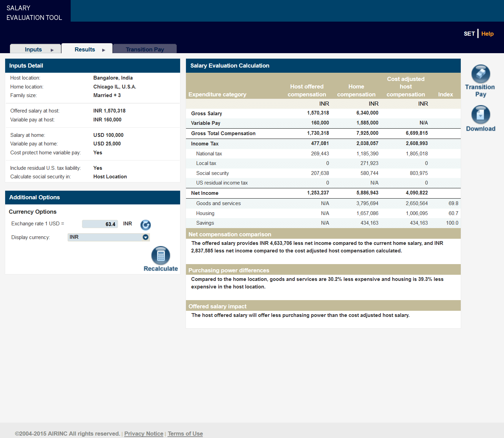Open the Transition Pay tab
Screen dimensions: 504x438
tap(145, 49)
